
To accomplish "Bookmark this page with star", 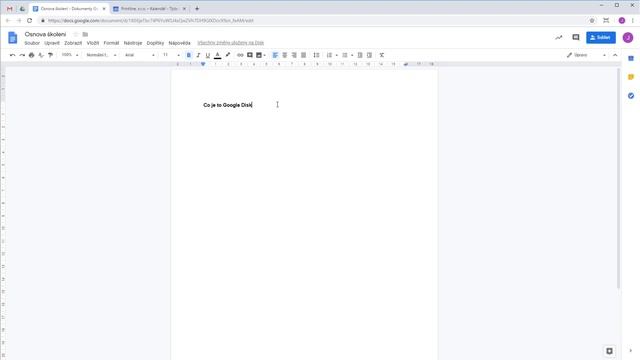I will [x=592, y=20].
